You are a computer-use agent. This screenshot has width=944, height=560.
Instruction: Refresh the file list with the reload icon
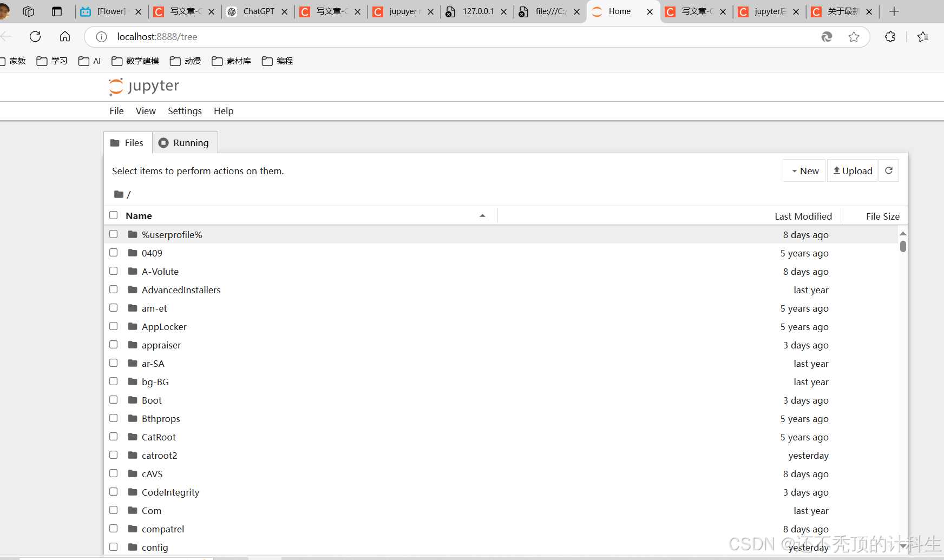point(888,170)
